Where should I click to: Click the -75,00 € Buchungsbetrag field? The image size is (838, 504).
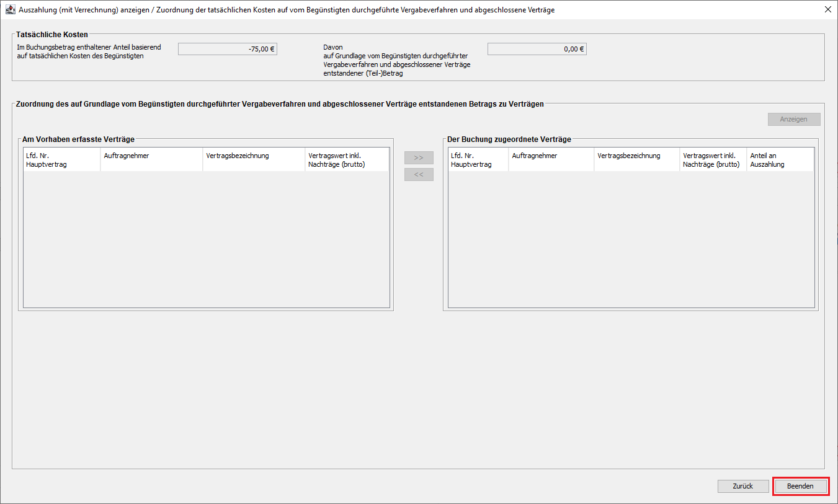[x=227, y=49]
